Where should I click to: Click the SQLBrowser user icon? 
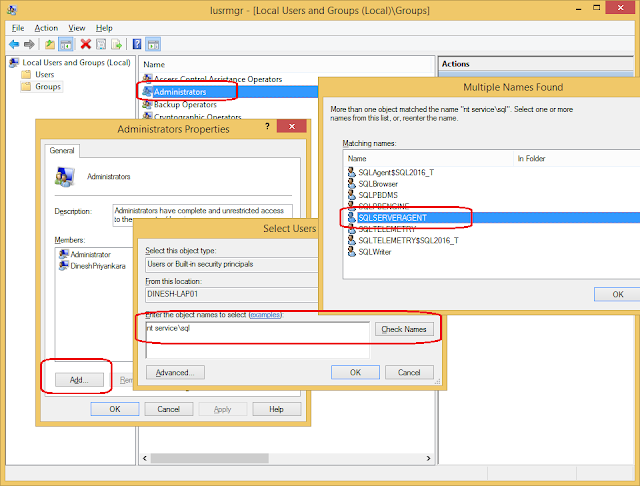tap(351, 184)
